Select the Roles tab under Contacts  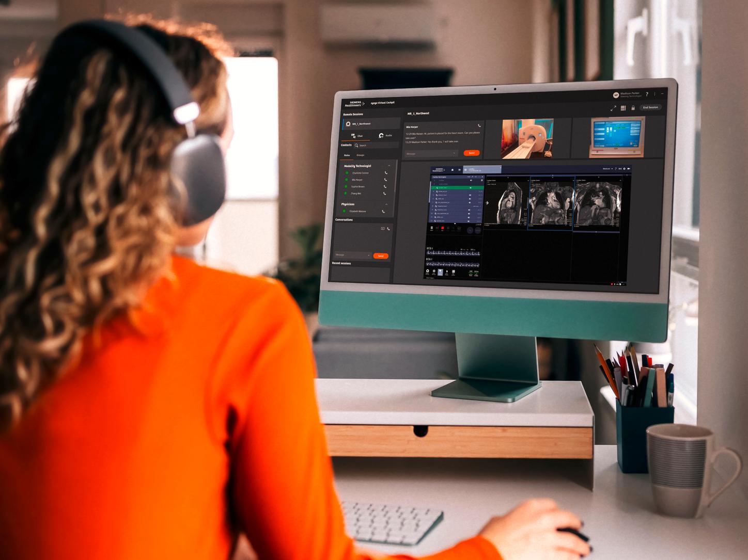point(347,155)
